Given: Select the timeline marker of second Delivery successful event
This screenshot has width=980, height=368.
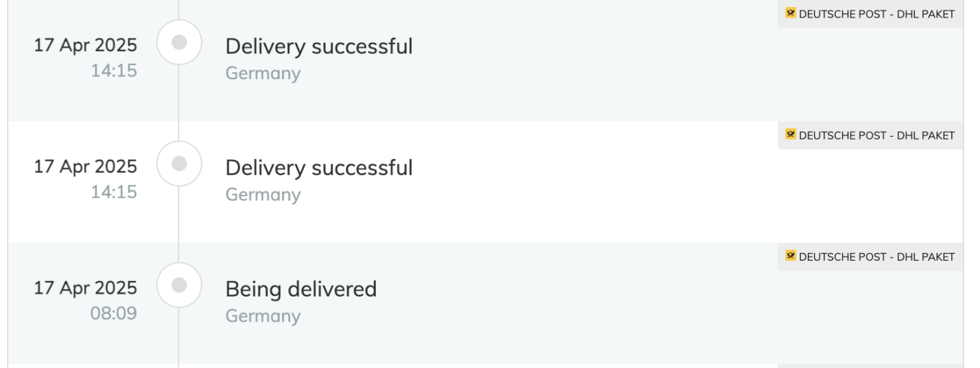Looking at the screenshot, I should coord(179,164).
